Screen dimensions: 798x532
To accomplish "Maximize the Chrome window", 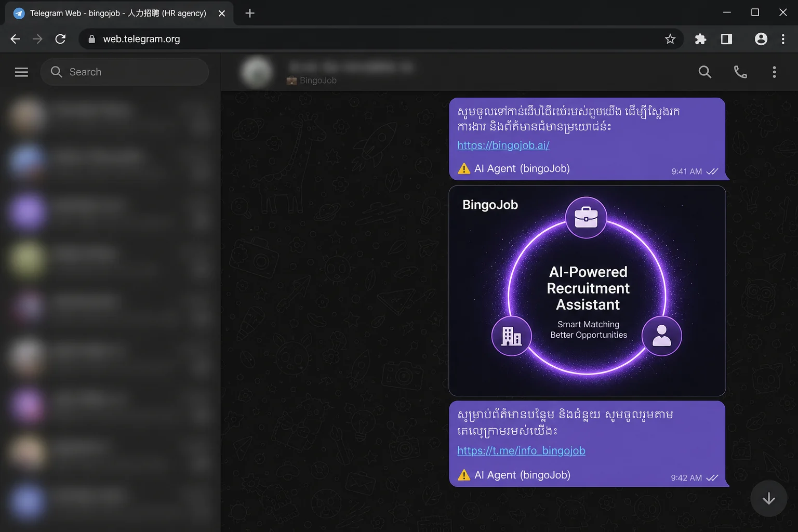I will (755, 12).
